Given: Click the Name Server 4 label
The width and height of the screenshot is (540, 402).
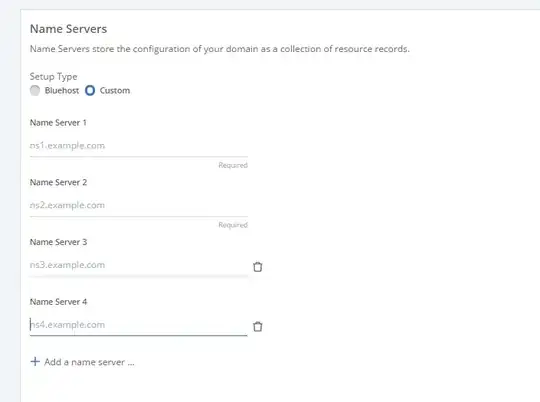Looking at the screenshot, I should (58, 302).
